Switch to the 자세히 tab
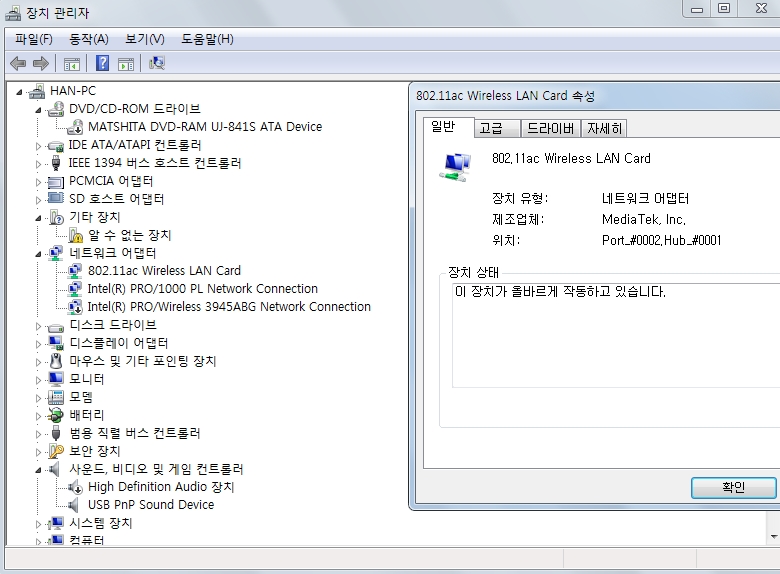Screen dimensions: 780x574 (x=604, y=129)
